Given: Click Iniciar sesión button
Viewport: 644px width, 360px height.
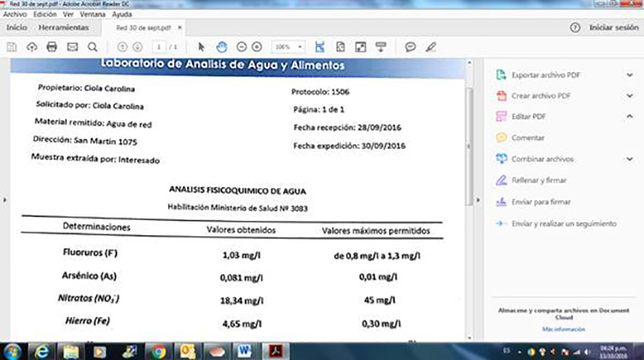Looking at the screenshot, I should pyautogui.click(x=614, y=27).
